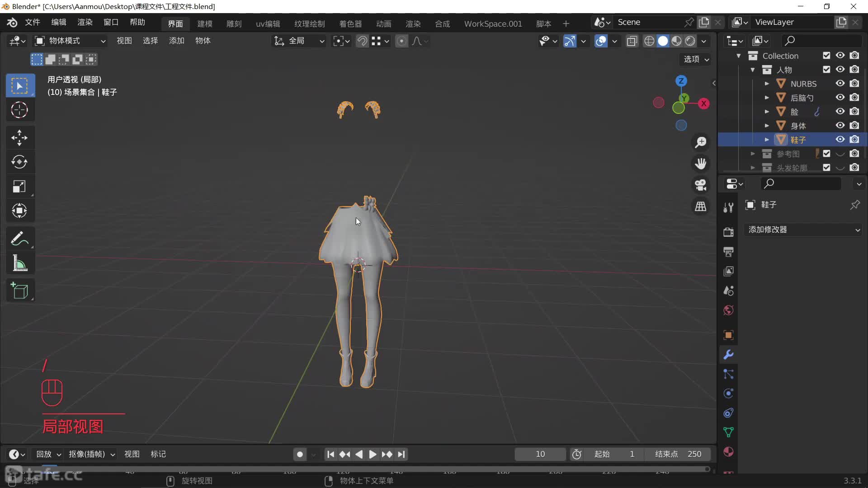
Task: Uncheck the 参考图 collection checkbox
Action: point(826,154)
